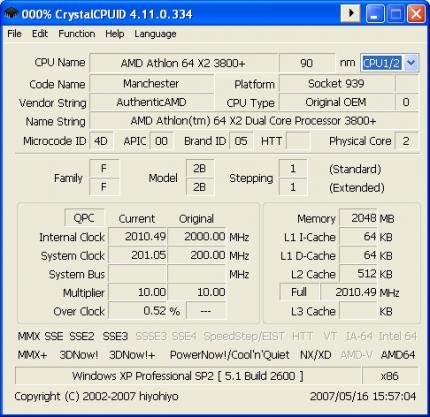Click the Code Name field Manchester
Image resolution: width=430 pixels, height=417 pixels.
pos(151,83)
